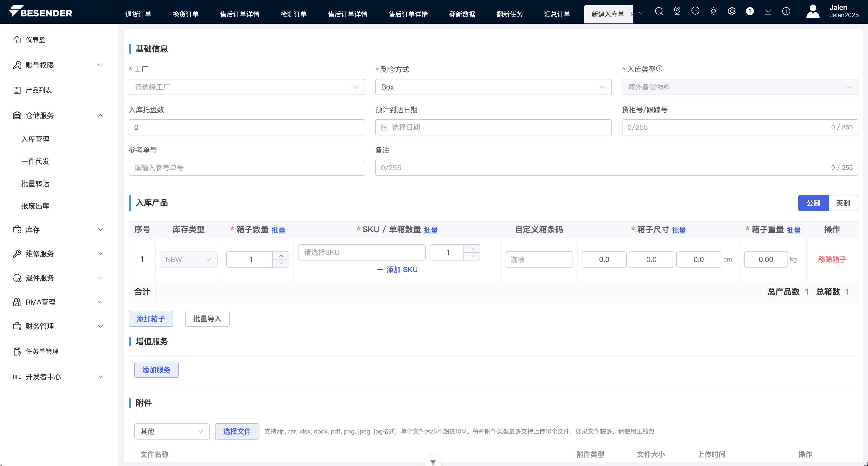Click the help question mark icon
Screen dimensions: 868x466
tap(750, 11)
